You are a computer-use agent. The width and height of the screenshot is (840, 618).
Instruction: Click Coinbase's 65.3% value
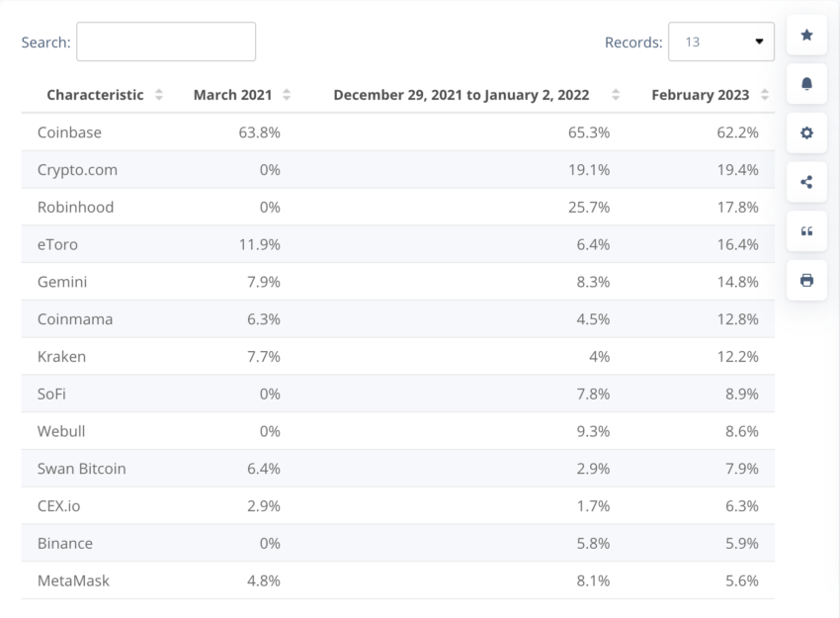click(589, 132)
